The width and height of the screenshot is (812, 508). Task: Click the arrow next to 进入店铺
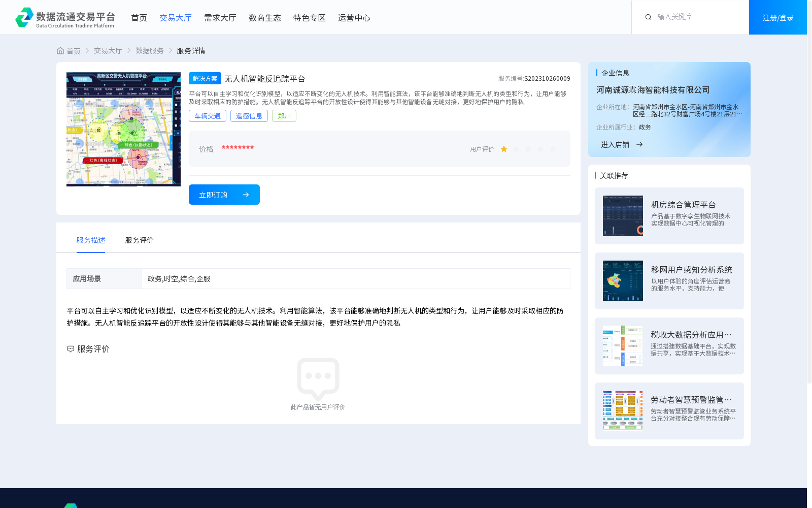[x=639, y=145]
